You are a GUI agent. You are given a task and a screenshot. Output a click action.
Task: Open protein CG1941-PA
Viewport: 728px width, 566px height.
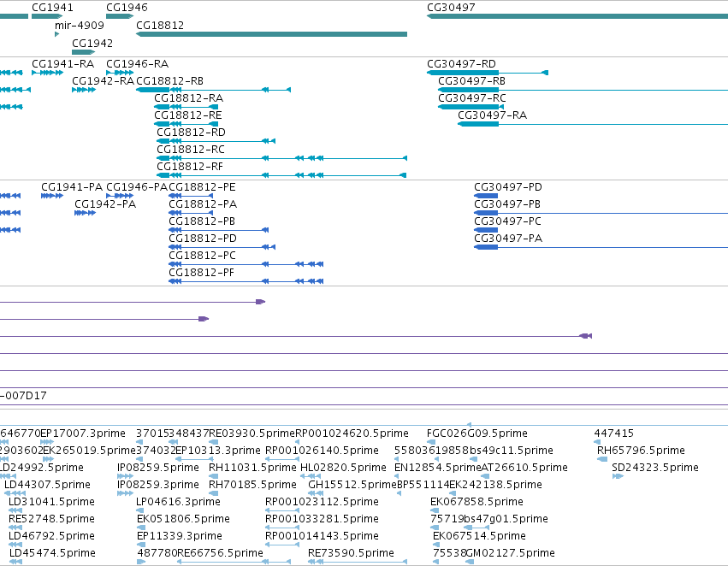[72, 187]
